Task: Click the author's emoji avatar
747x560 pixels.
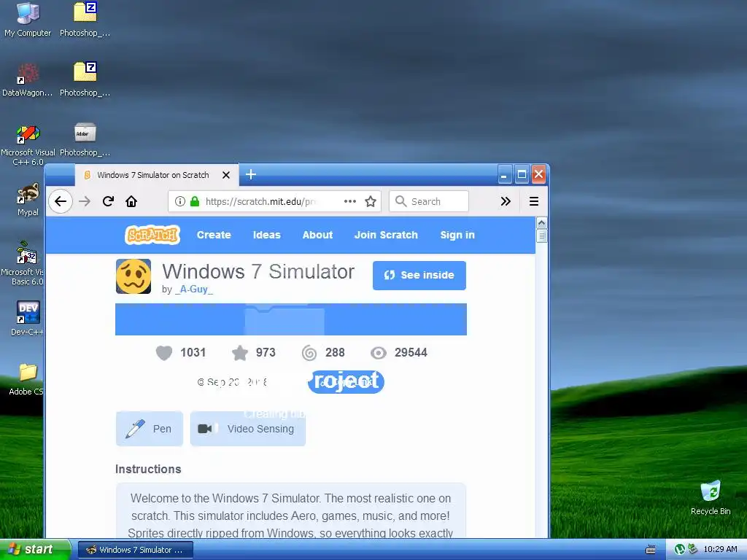Action: (133, 276)
